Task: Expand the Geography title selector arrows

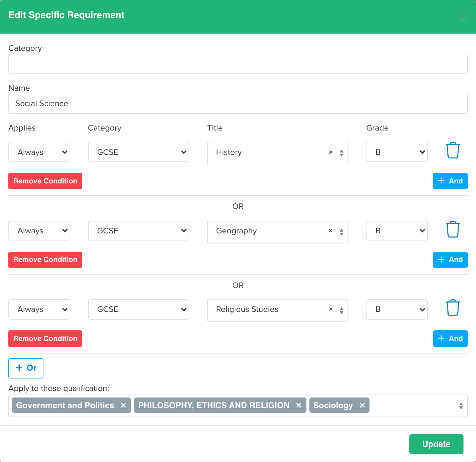Action: pyautogui.click(x=342, y=232)
